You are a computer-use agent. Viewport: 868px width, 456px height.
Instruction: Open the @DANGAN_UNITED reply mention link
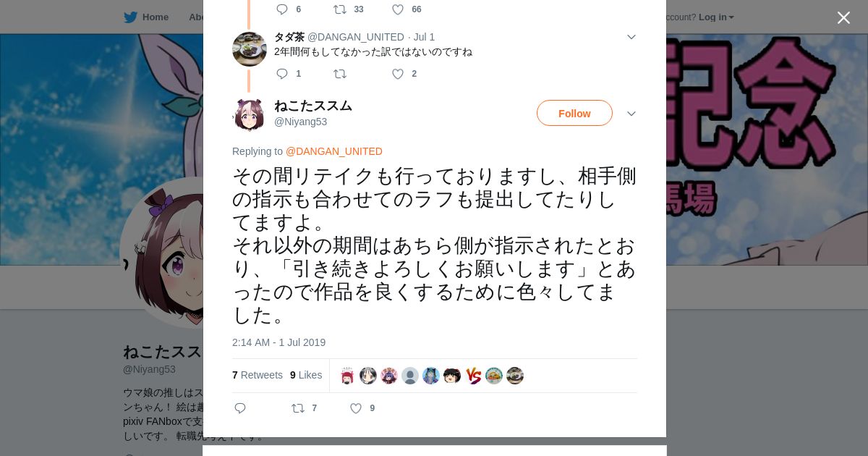pos(334,151)
